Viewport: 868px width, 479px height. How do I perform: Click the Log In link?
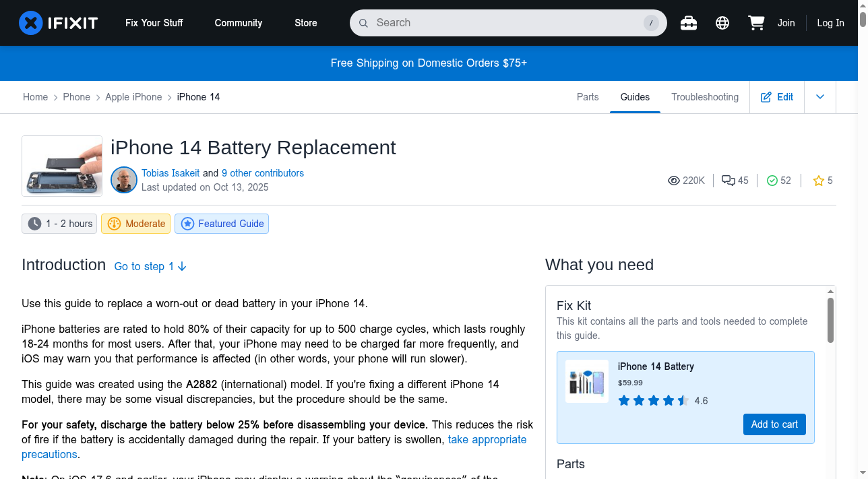[830, 23]
